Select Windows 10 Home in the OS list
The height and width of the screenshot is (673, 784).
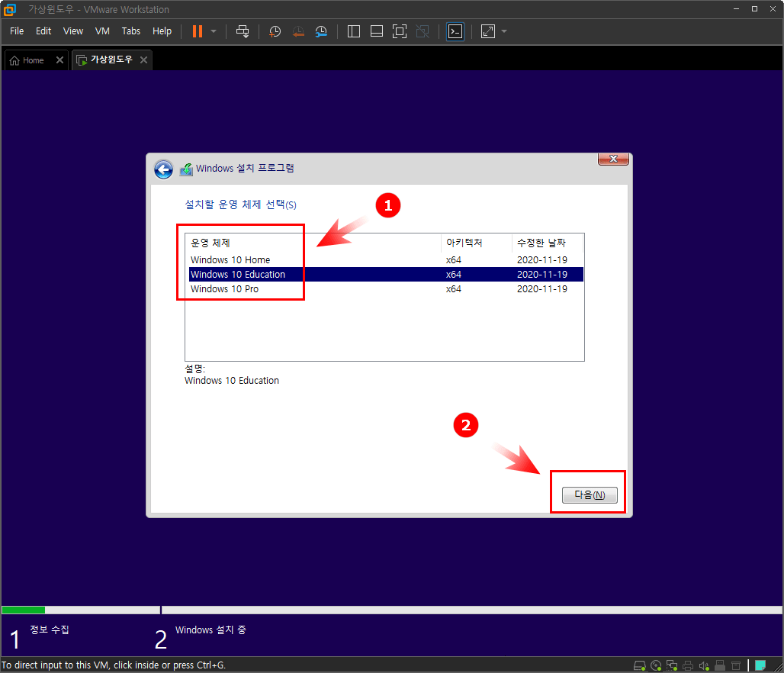click(386, 259)
